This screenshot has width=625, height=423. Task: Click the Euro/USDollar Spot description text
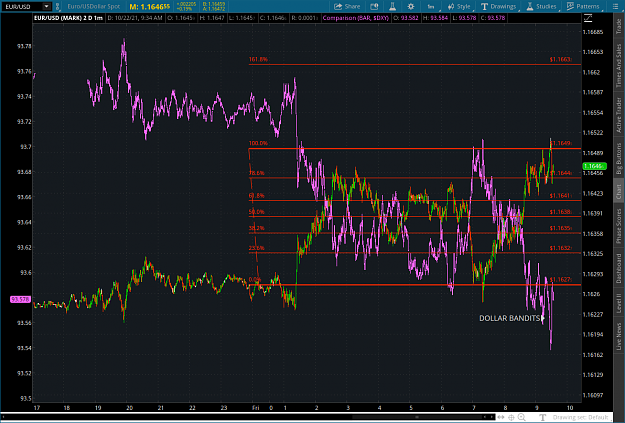[x=94, y=6]
